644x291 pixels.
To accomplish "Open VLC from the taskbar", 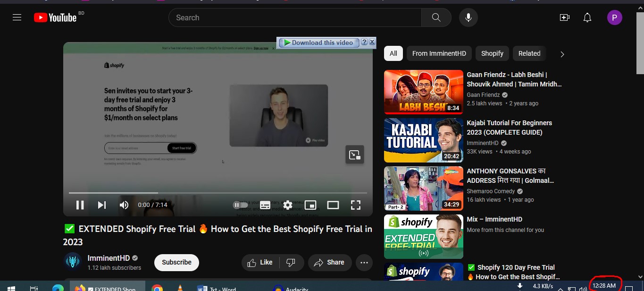I will click(180, 288).
